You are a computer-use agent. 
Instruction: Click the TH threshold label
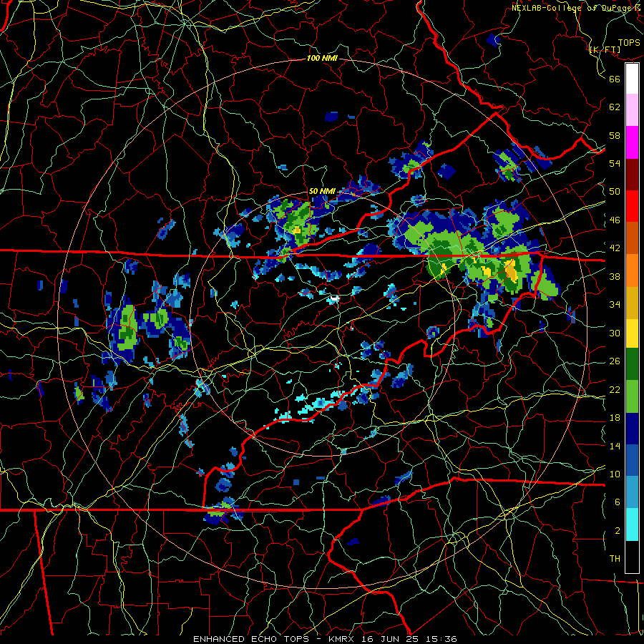[615, 559]
